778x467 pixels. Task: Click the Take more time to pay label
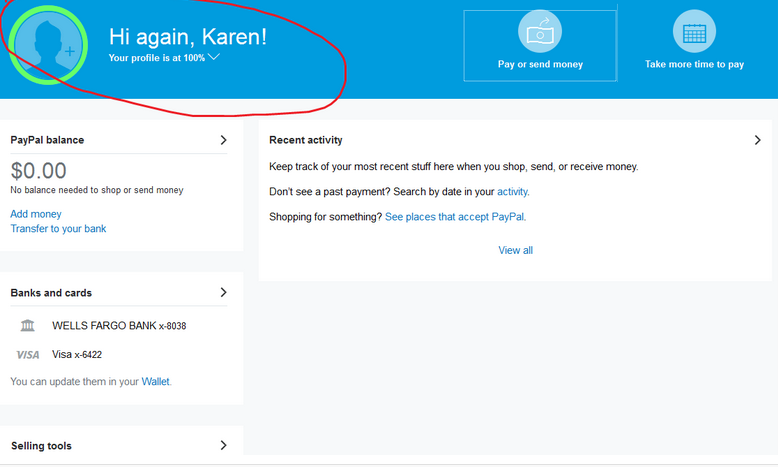coord(694,65)
